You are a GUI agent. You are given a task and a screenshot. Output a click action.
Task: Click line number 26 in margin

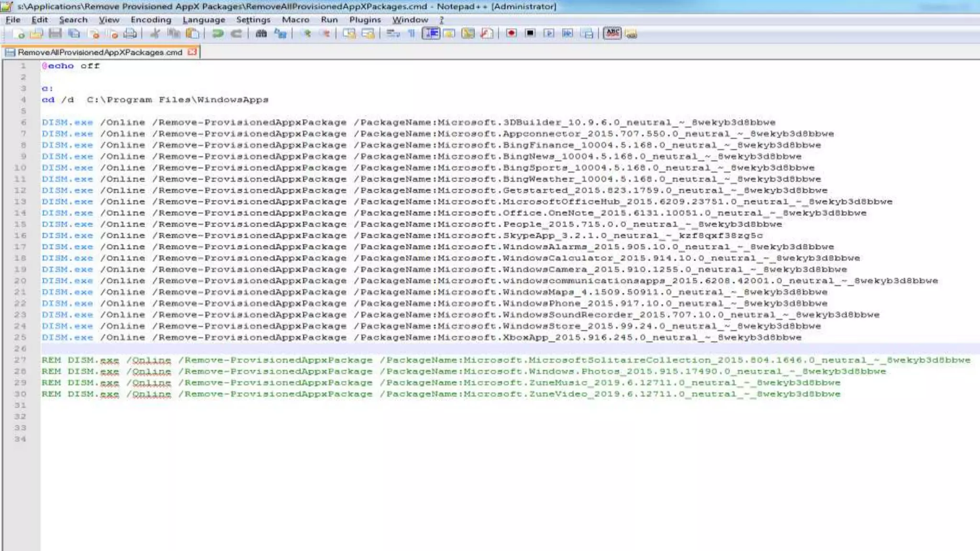coord(20,349)
